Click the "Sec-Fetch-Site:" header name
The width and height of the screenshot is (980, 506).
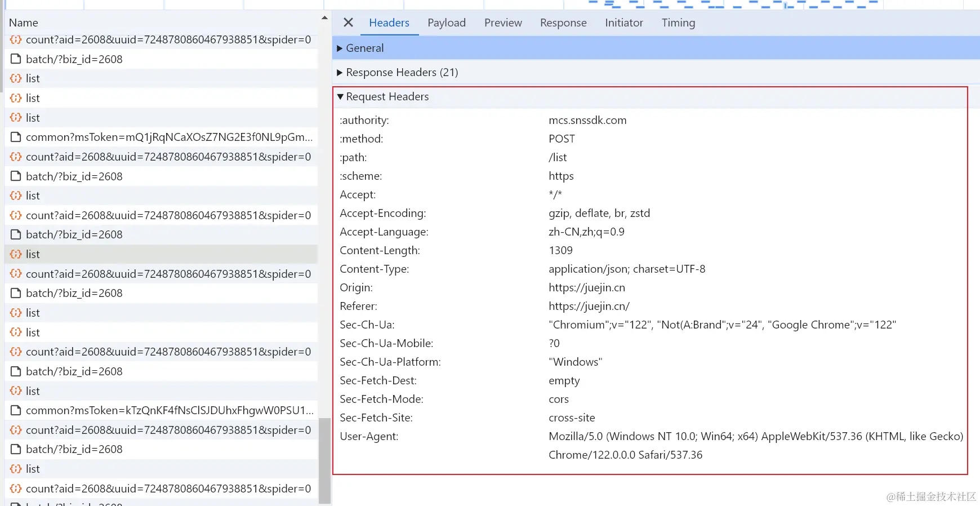click(x=376, y=418)
